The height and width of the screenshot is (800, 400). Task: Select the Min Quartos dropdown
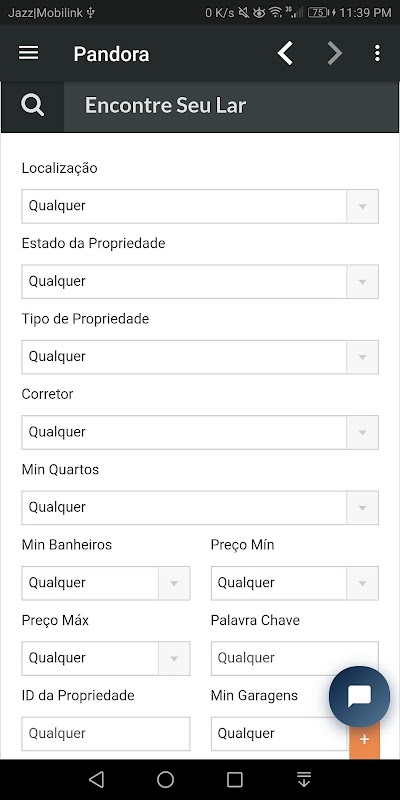pyautogui.click(x=200, y=508)
